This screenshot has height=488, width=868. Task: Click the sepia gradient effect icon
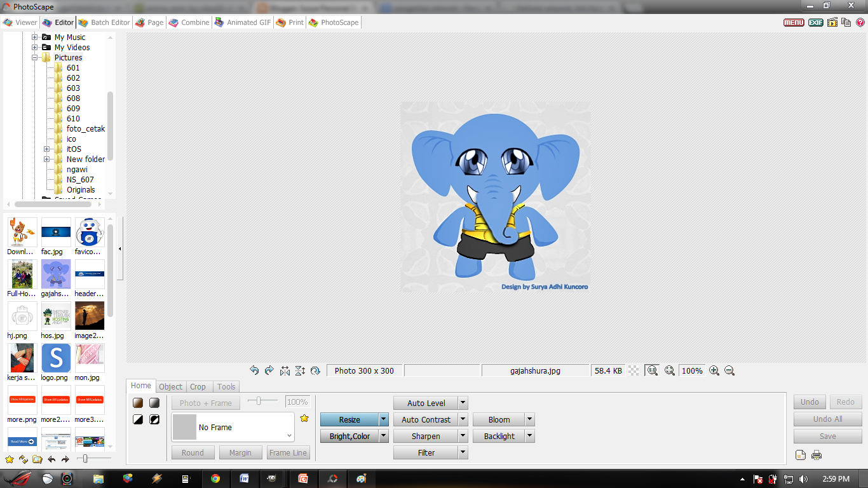coord(138,403)
